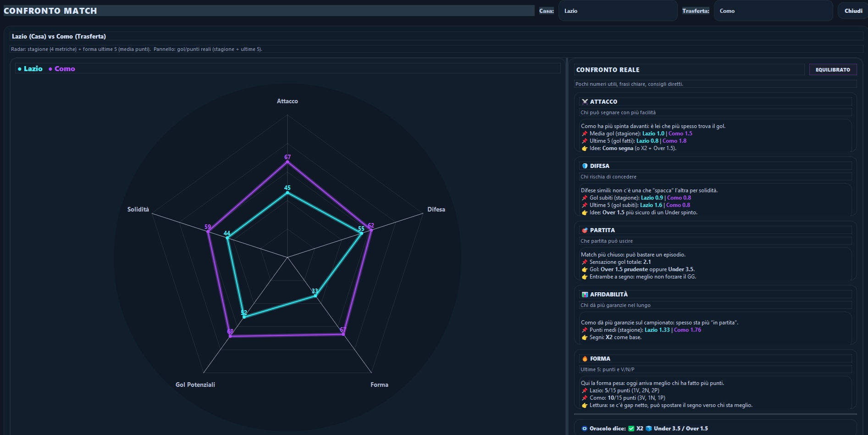The image size is (868, 435).
Task: Click the flame icon beside FORMA
Action: (585, 358)
